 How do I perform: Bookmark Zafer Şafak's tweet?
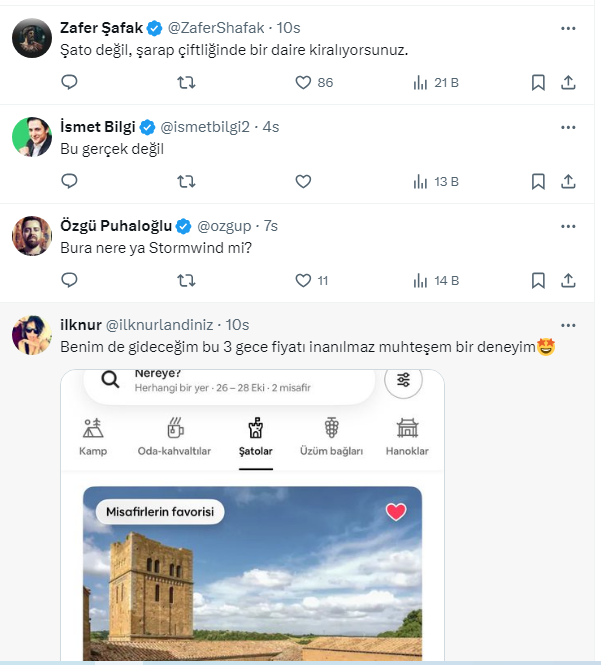pyautogui.click(x=538, y=82)
